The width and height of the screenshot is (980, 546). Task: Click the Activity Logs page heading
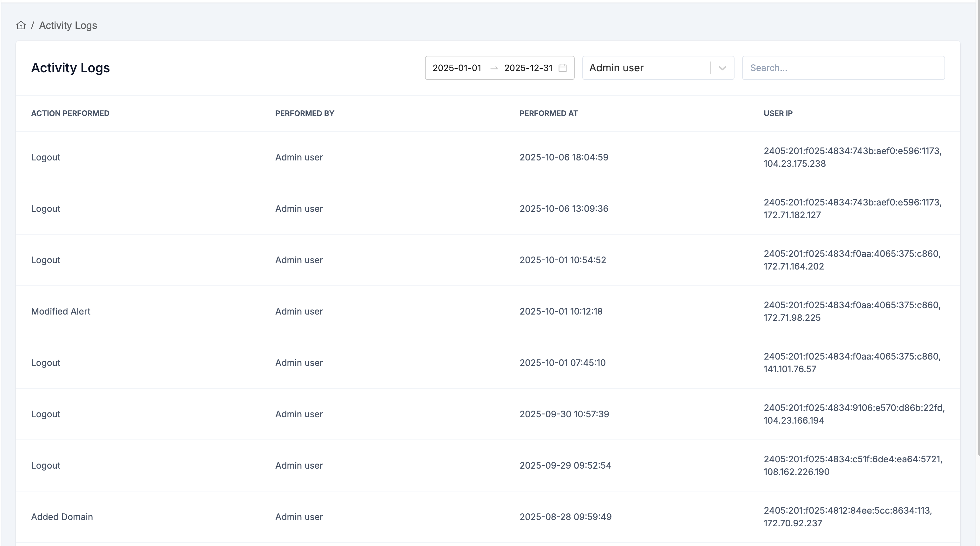coord(70,68)
